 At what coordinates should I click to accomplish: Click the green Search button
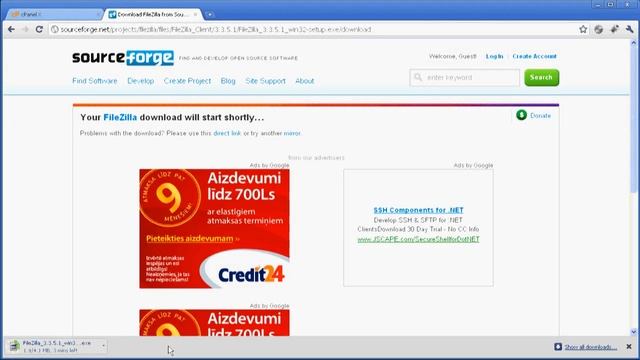(x=542, y=78)
